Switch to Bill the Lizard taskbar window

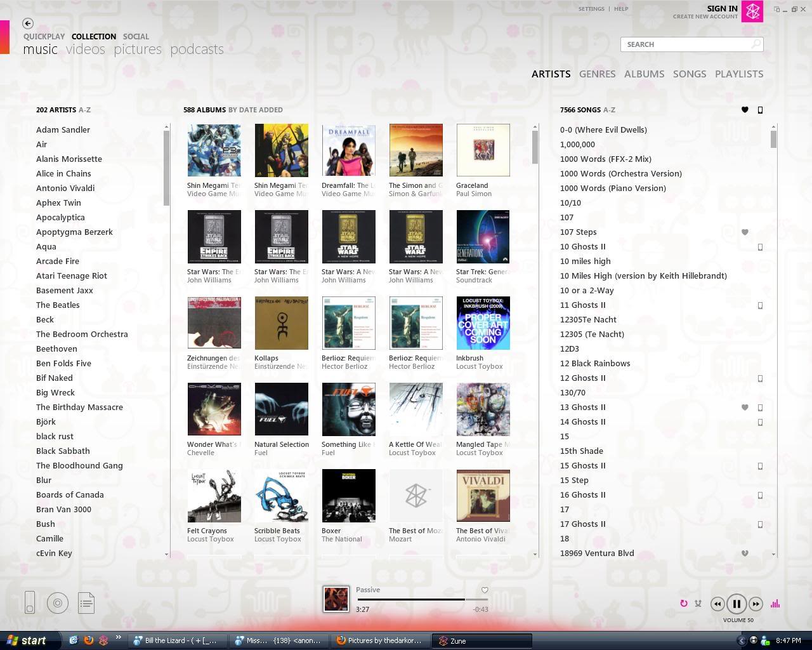pyautogui.click(x=176, y=640)
